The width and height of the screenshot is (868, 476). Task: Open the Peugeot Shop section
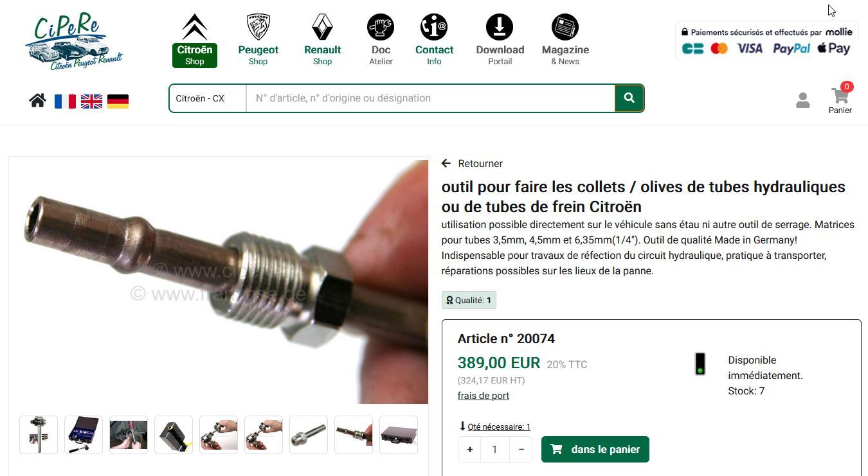tap(258, 40)
